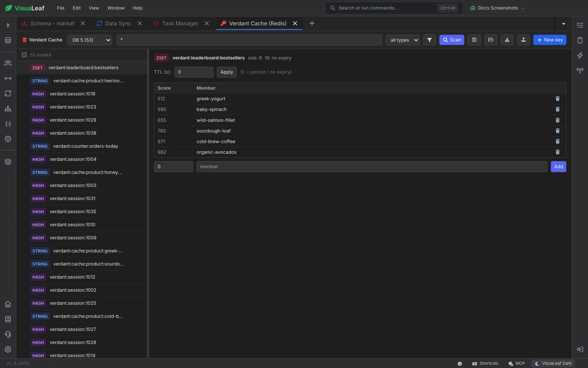Screen dimensions: 588x368
Task: Delete the greek-yogurt member
Action: [x=558, y=99]
